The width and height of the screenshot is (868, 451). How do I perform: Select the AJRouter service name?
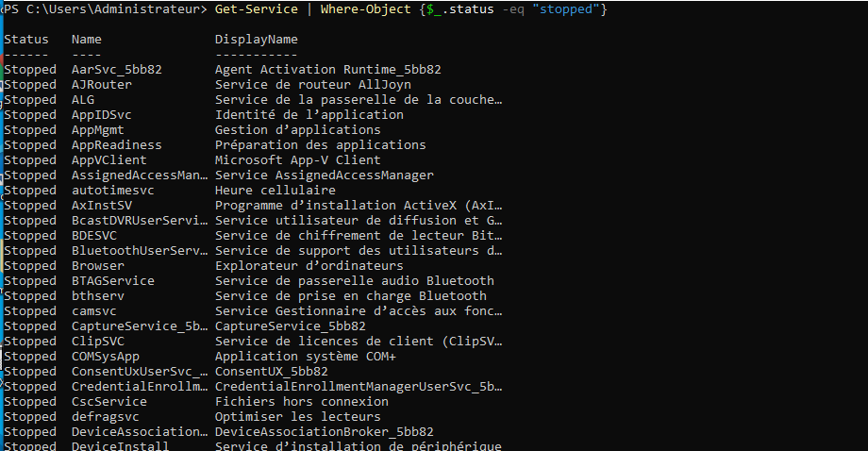(101, 85)
